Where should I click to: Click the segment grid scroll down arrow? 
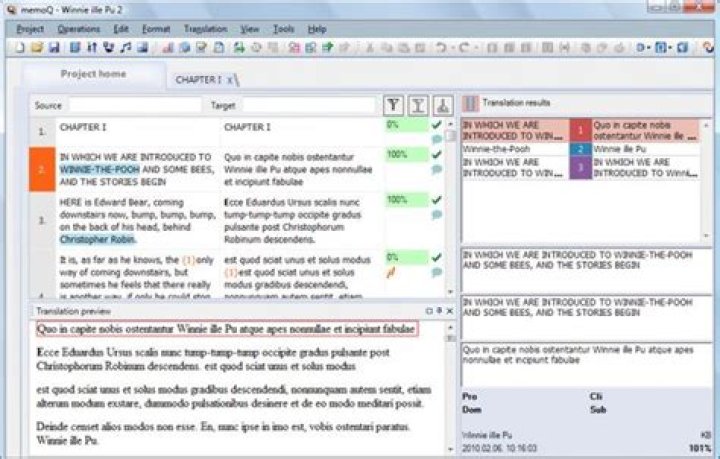[450, 292]
